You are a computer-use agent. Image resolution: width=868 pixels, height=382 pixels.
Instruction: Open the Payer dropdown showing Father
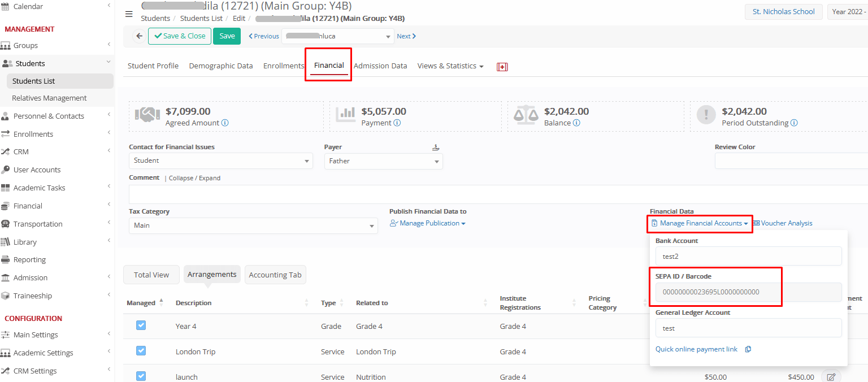coord(383,161)
